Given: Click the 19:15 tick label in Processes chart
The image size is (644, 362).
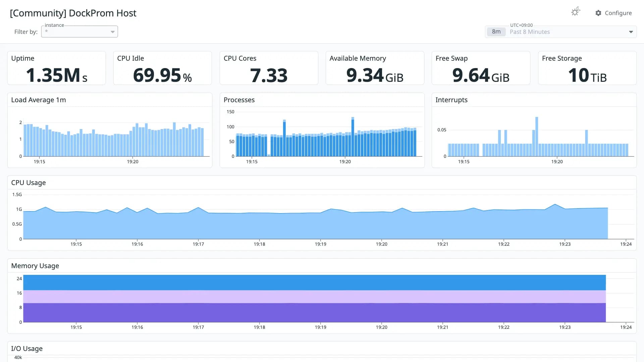Looking at the screenshot, I should click(x=252, y=162).
